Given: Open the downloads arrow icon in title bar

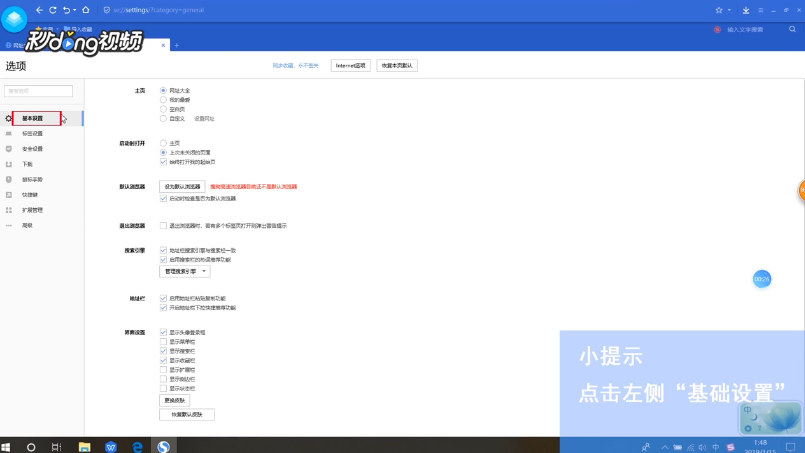Looking at the screenshot, I should tap(746, 10).
